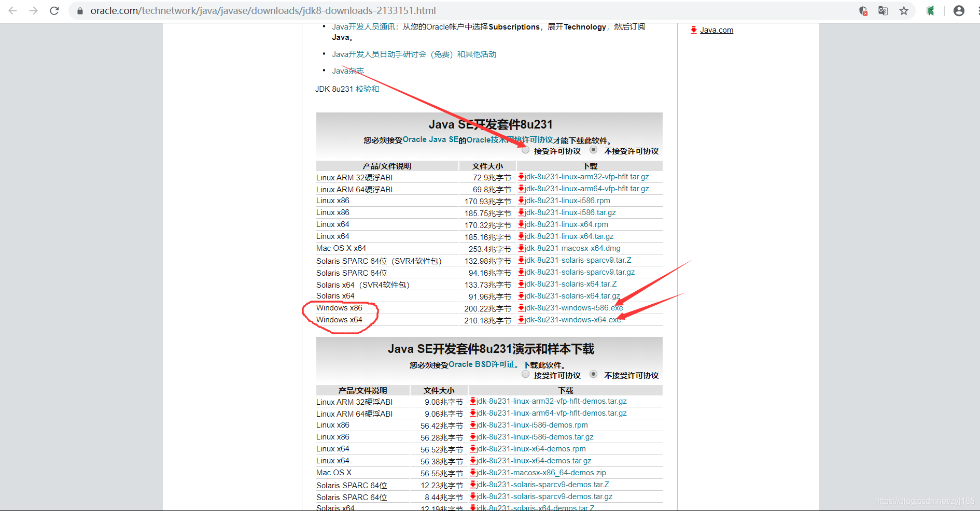Image resolution: width=980 pixels, height=511 pixels.
Task: Select 接受许可协议 radio for Java SE 8u231
Action: click(x=526, y=150)
